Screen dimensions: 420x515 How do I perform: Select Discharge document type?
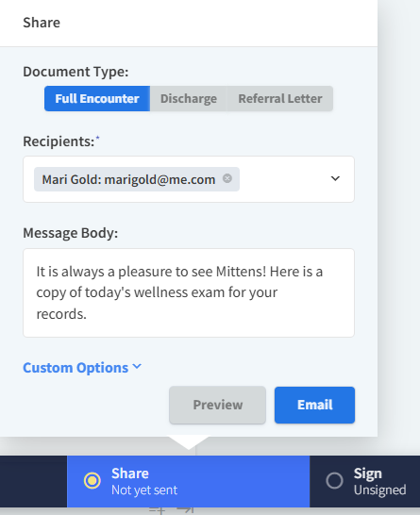tap(189, 98)
